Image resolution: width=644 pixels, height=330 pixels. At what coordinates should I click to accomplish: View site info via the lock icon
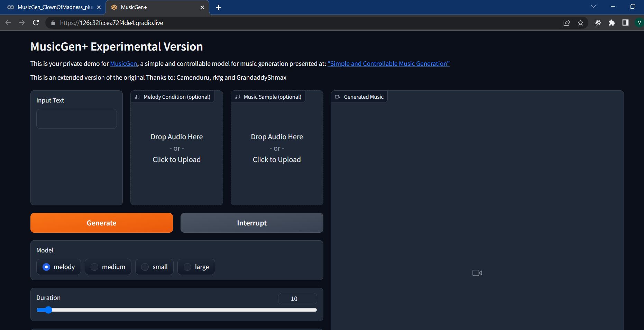pyautogui.click(x=53, y=23)
